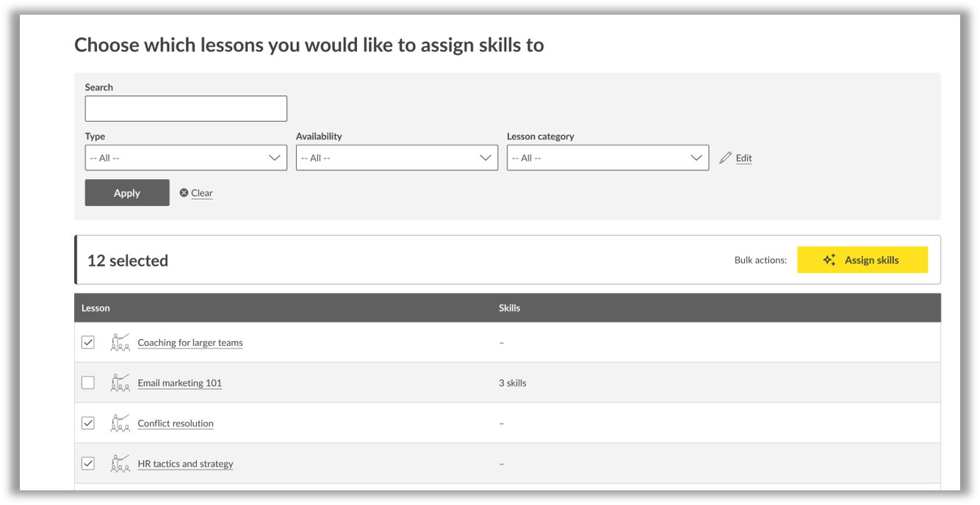Click the Lesson column header
Image resolution: width=980 pixels, height=505 pixels.
tap(96, 308)
